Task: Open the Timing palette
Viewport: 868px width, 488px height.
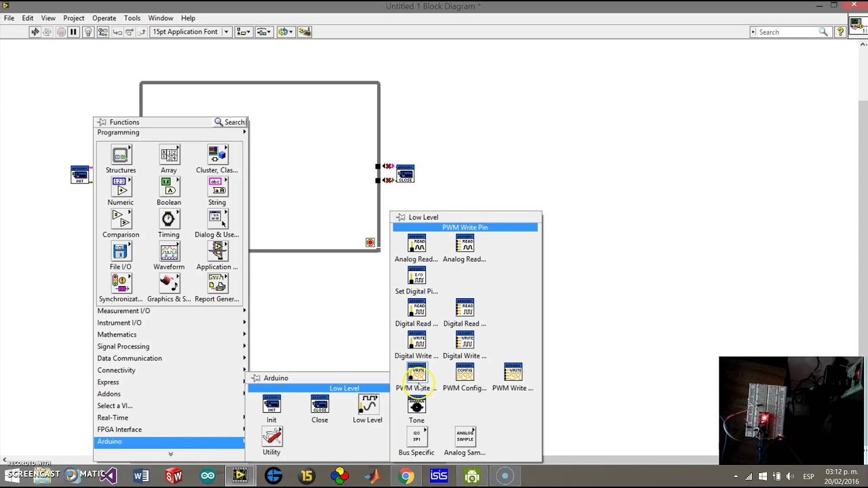Action: click(x=169, y=220)
